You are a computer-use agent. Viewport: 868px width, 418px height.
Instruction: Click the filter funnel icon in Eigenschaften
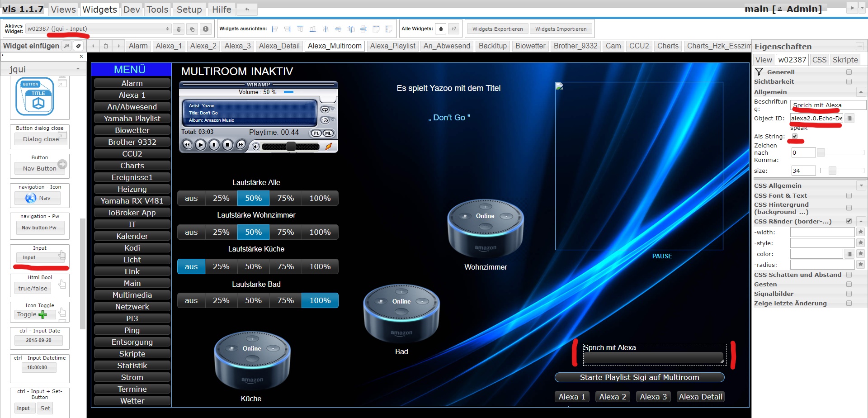pyautogui.click(x=759, y=72)
